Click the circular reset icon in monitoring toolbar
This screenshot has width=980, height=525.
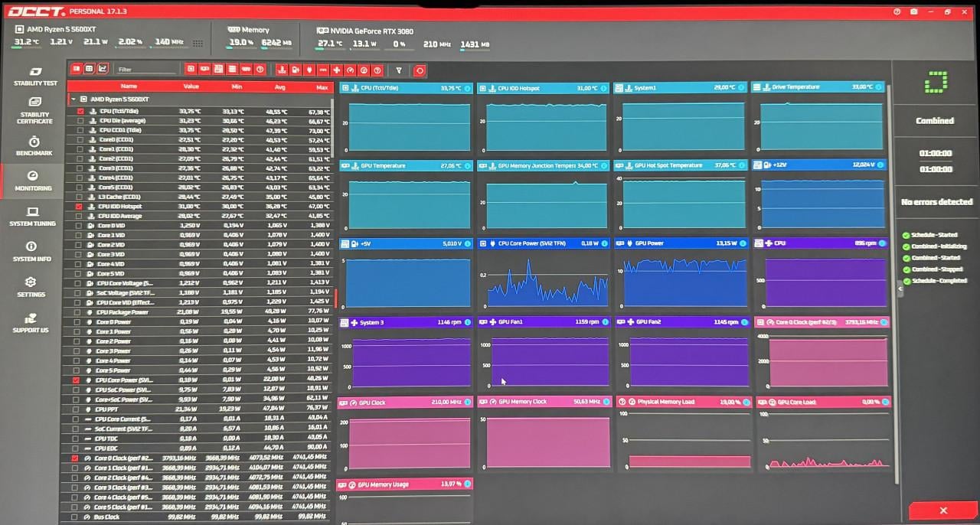point(420,70)
